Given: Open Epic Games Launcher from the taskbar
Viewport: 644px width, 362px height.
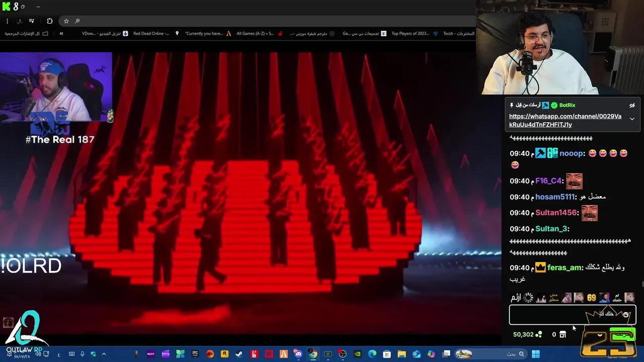Looking at the screenshot, I should tap(195, 354).
